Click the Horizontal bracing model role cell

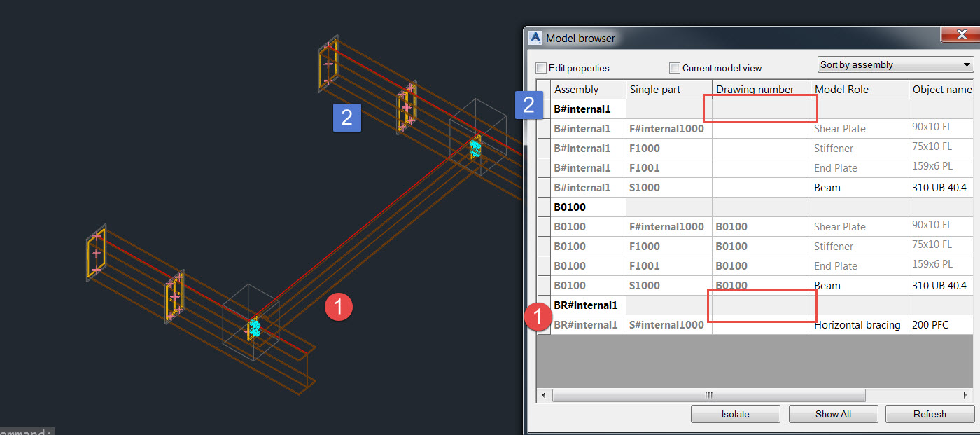click(857, 325)
